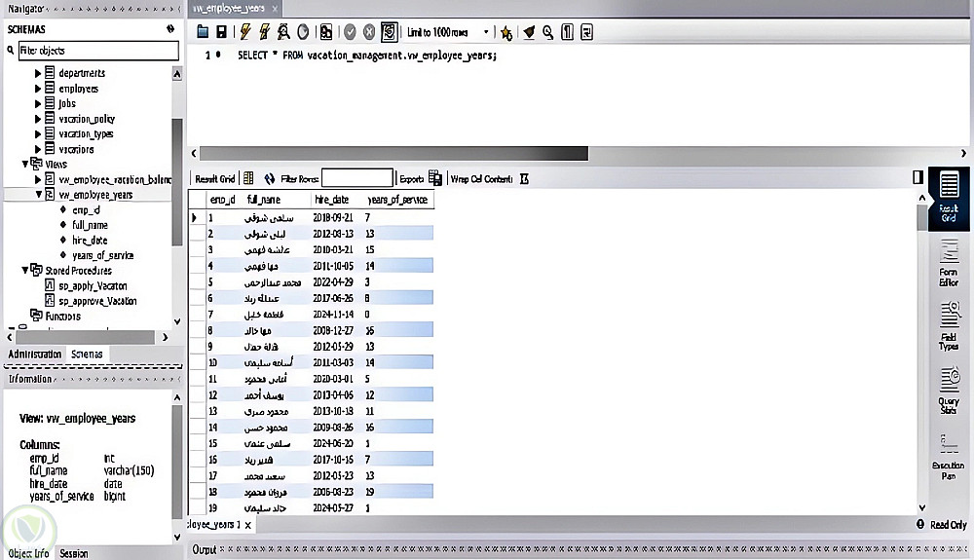This screenshot has width=974, height=560.
Task: Toggle auto-commit mode icon
Action: point(389,32)
